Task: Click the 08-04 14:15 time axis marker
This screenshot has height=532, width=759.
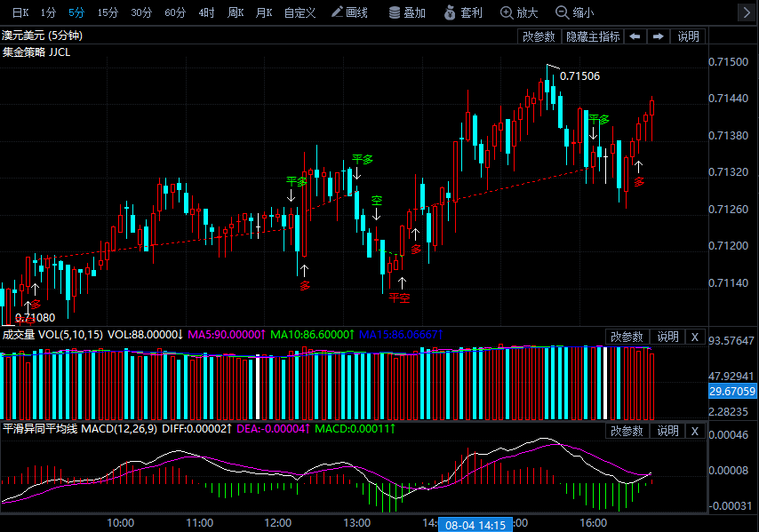Action: 475,525
